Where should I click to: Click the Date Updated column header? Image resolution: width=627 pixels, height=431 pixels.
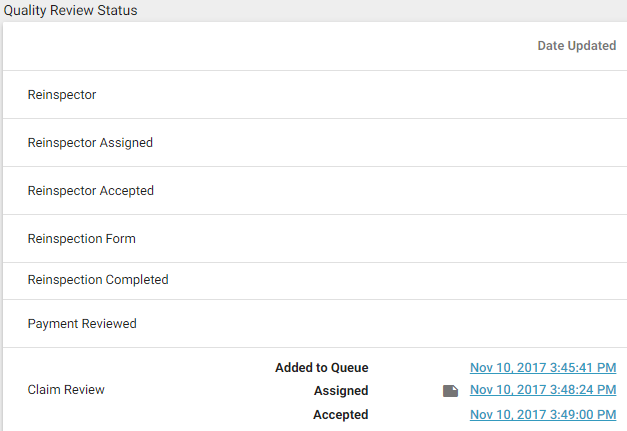tap(576, 46)
